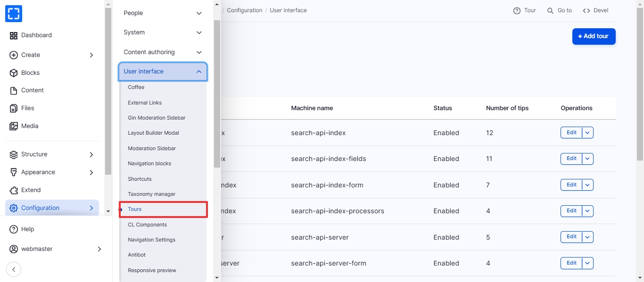Screen dimensions: 644x282
Task: Open Gin Moderation Sidebar settings
Action: point(157,118)
